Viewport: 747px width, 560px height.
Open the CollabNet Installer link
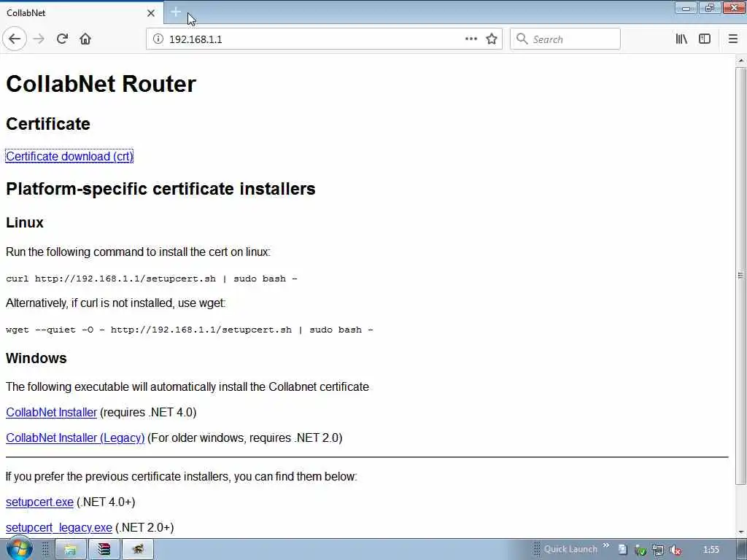(52, 413)
